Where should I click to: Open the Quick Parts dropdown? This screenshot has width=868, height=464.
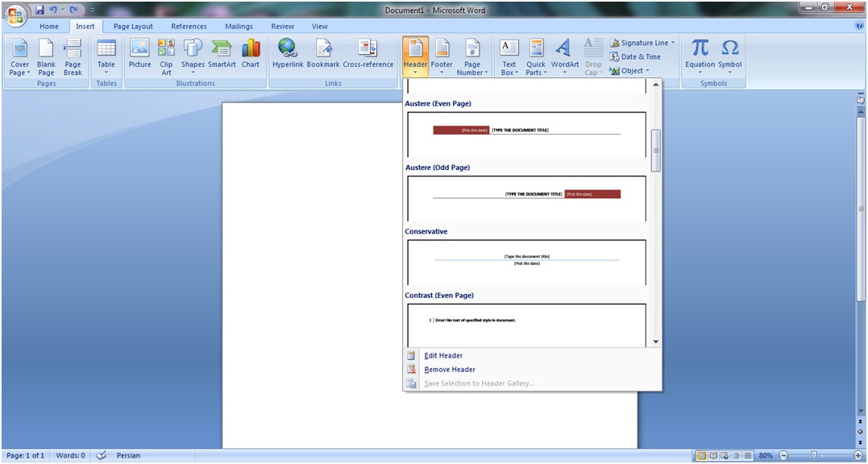point(536,57)
